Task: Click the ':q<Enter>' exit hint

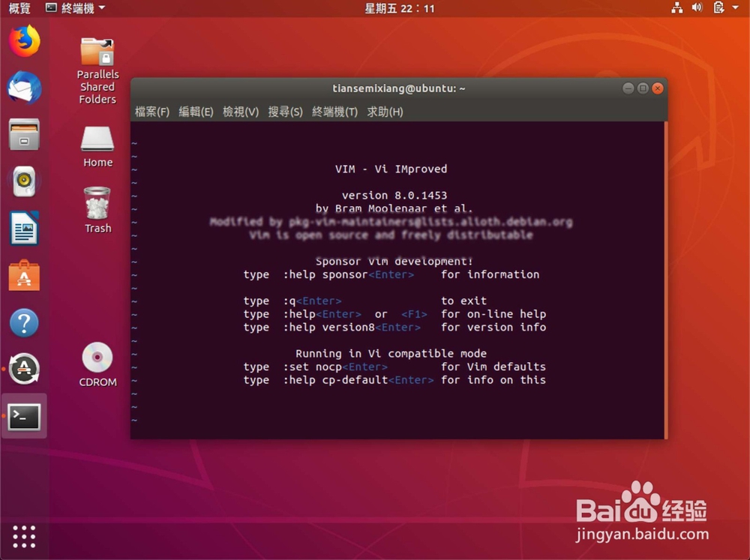Action: coord(312,301)
